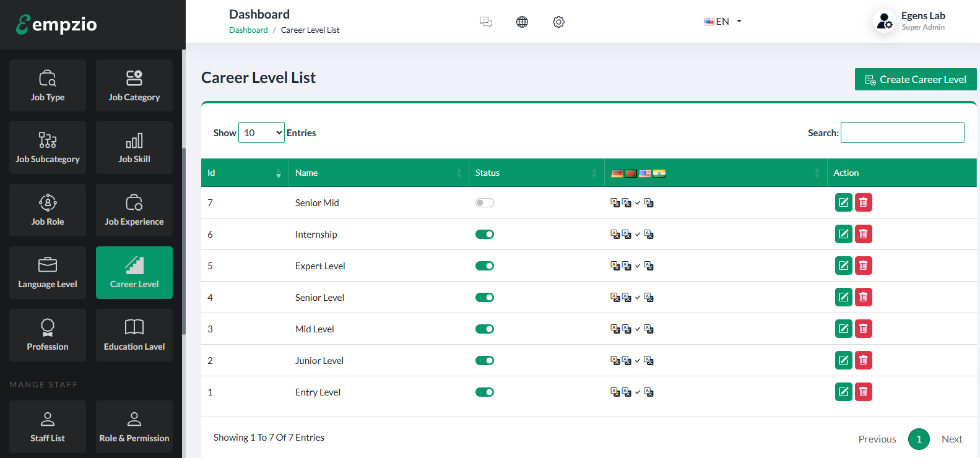Click the chat messages icon in header
The height and width of the screenshot is (458, 980).
(x=485, y=22)
